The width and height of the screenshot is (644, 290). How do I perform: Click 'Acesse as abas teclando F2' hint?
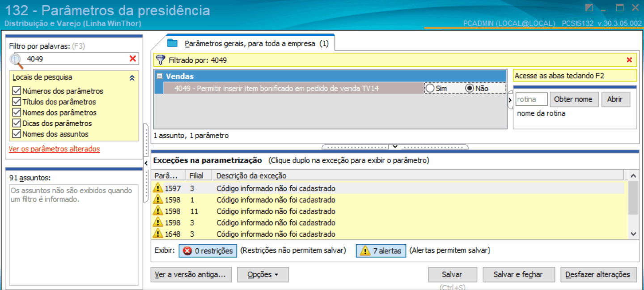pyautogui.click(x=575, y=76)
